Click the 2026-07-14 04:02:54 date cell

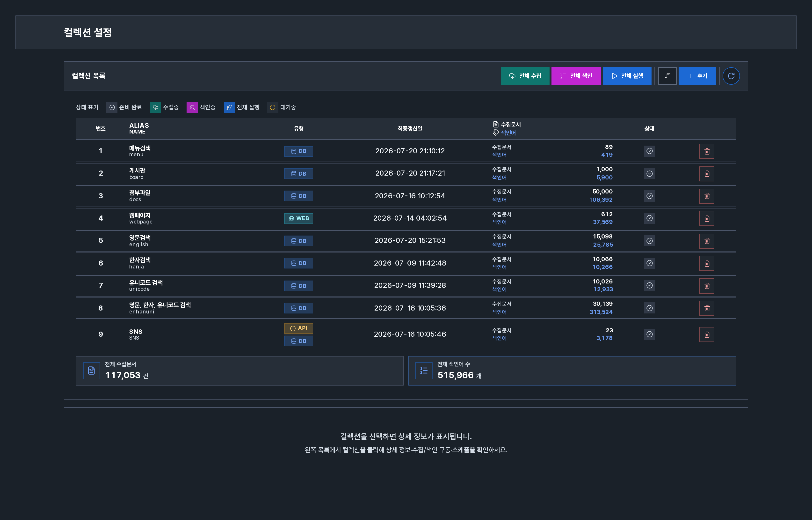click(x=410, y=218)
